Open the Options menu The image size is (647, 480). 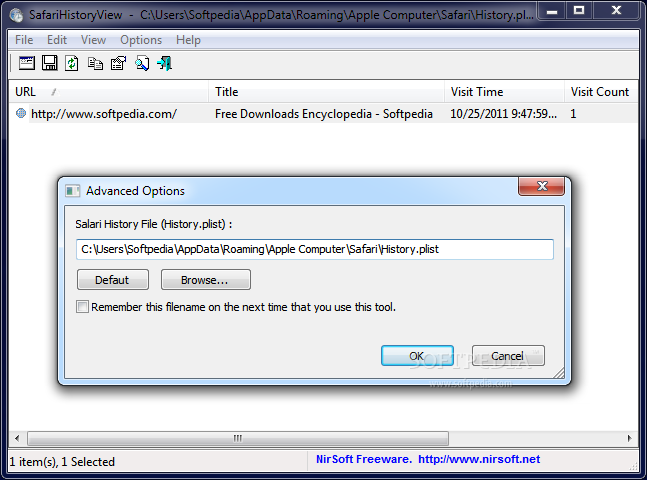141,40
